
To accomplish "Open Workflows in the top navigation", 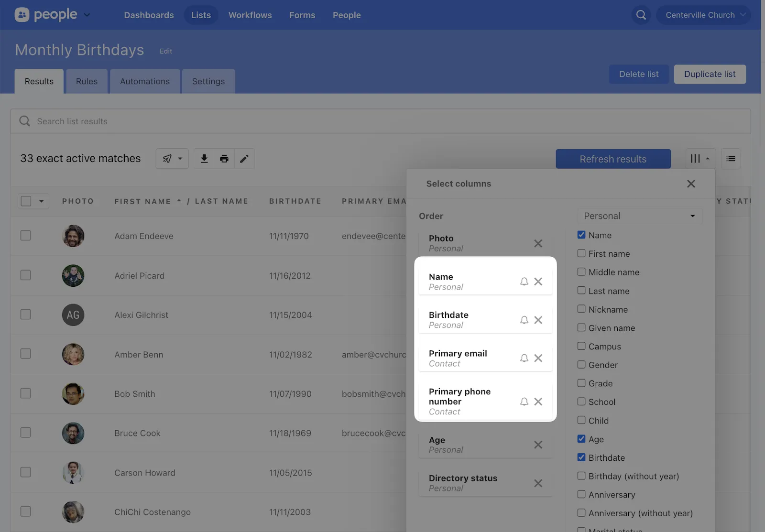I will 250,15.
